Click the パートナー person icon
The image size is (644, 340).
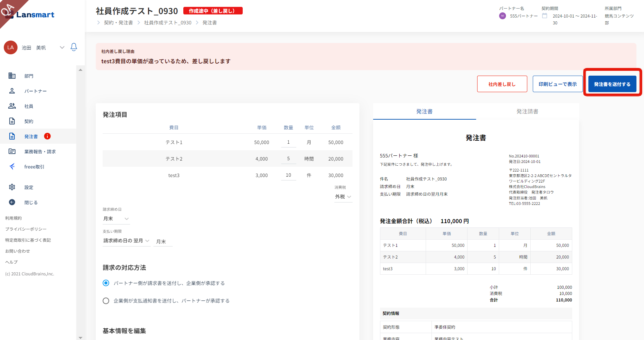coord(12,91)
